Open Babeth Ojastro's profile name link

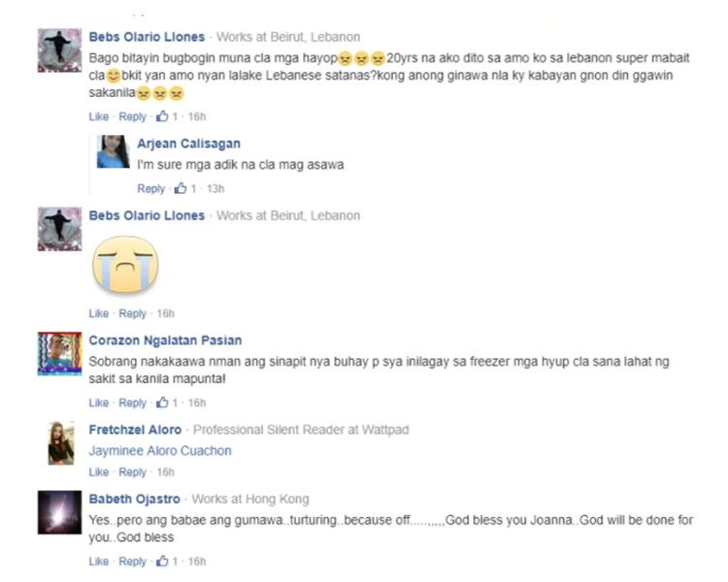pyautogui.click(x=134, y=499)
